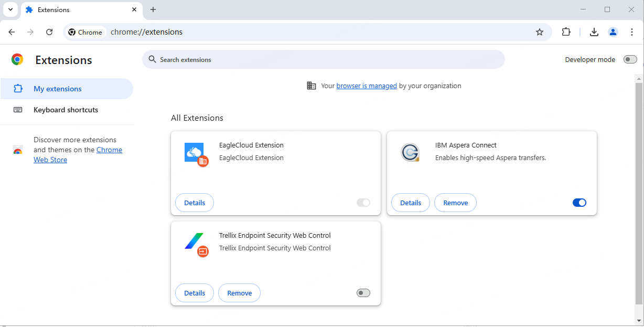Open the tab list chevron at top left

point(10,9)
